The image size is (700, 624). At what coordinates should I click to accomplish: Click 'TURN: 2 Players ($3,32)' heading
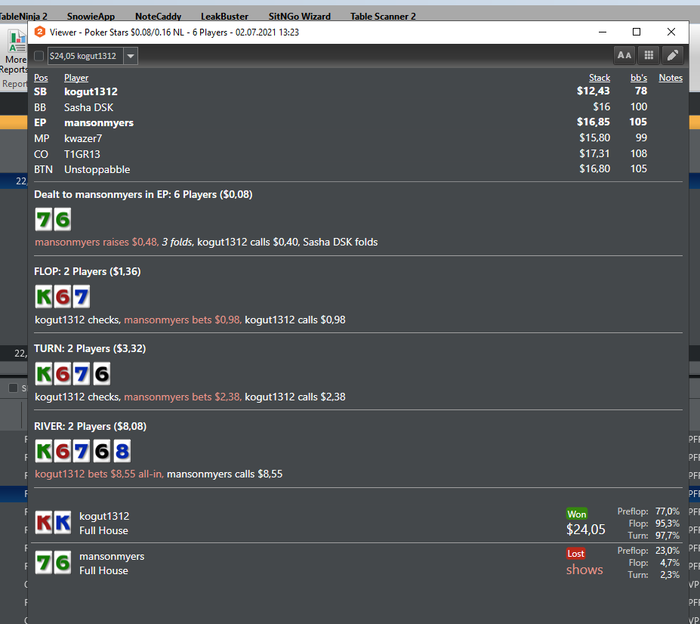[x=90, y=349]
